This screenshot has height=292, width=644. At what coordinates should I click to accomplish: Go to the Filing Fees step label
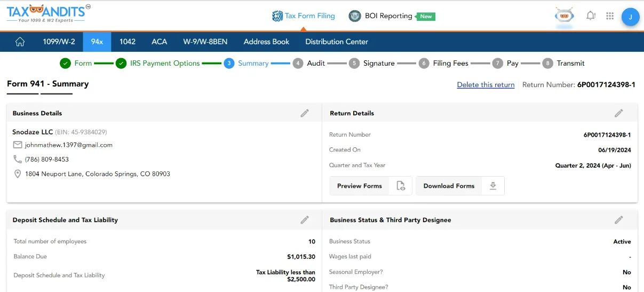[450, 63]
